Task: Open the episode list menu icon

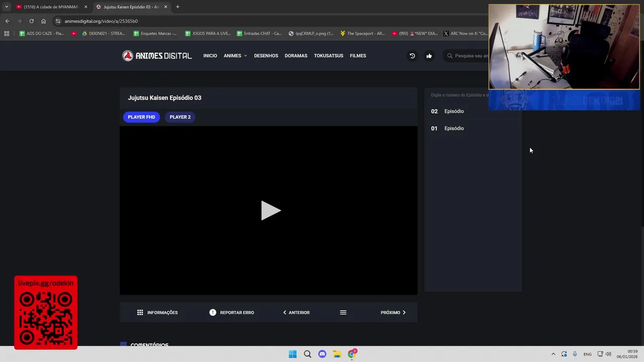Action: click(343, 312)
